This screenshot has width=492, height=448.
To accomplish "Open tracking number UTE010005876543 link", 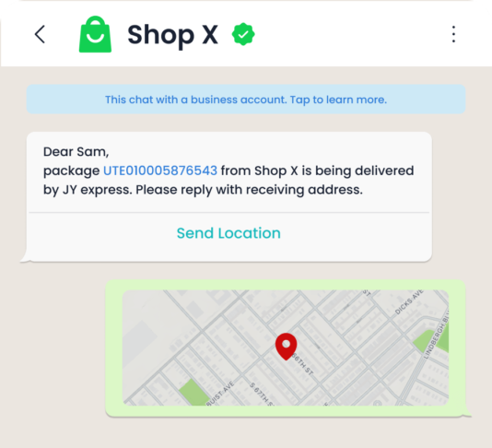I will (160, 171).
